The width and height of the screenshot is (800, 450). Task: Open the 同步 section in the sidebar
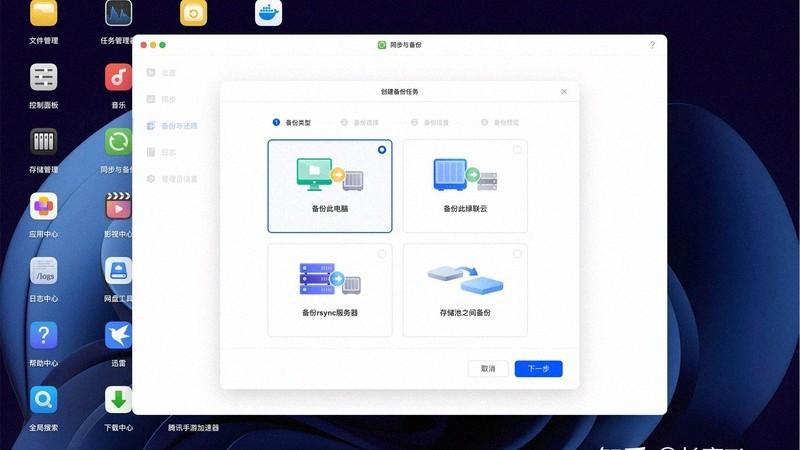click(161, 99)
